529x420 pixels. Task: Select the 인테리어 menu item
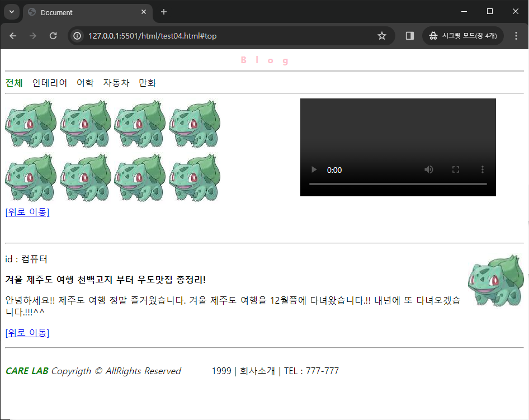(x=50, y=83)
